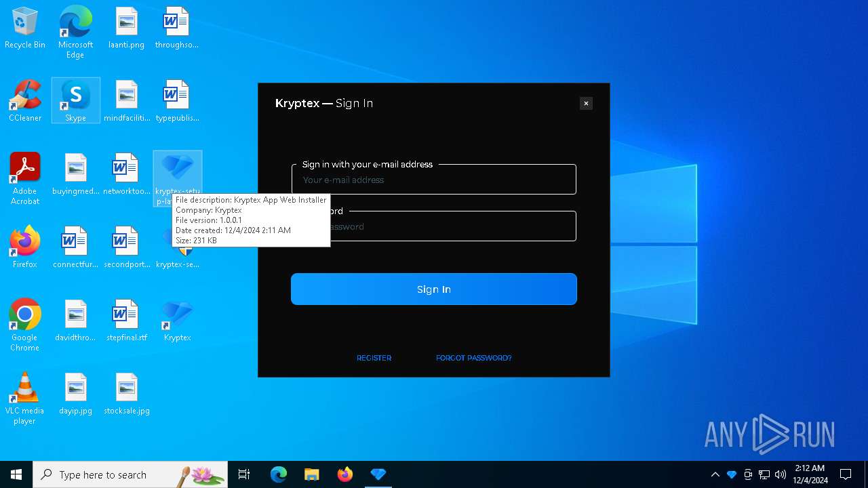Show hidden system tray icons
868x488 pixels.
point(715,474)
